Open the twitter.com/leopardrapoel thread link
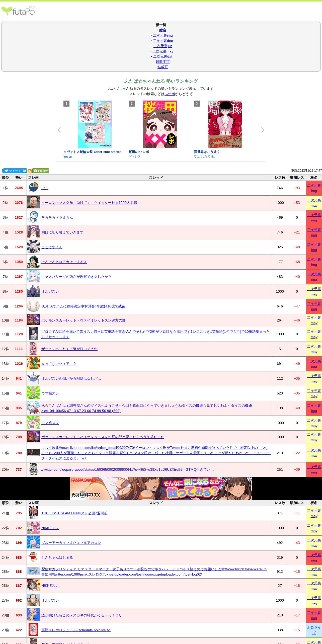This screenshot has height=644, width=322. [x=127, y=469]
